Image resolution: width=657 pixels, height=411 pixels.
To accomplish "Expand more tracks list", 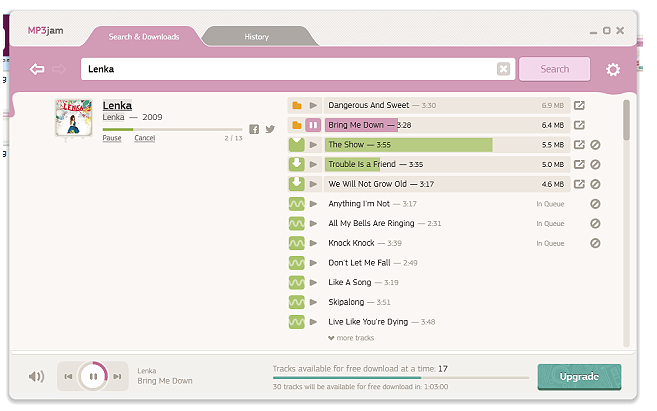I will pyautogui.click(x=351, y=338).
